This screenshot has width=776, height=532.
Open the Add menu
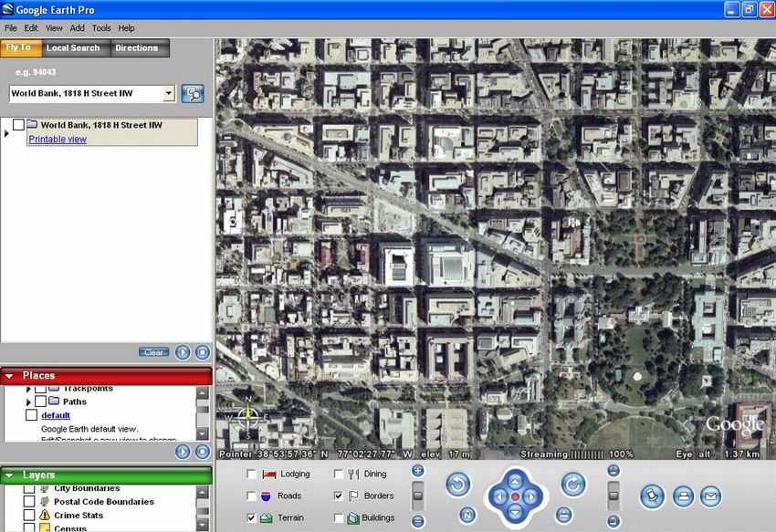[77, 28]
